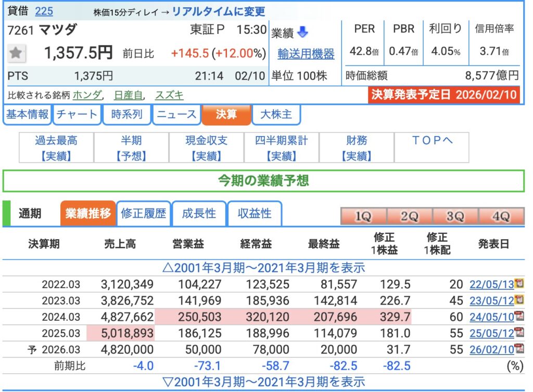Expand the bottom ▽2001年3月期〜2021年3月期 link
The image size is (533, 392).
263,382
